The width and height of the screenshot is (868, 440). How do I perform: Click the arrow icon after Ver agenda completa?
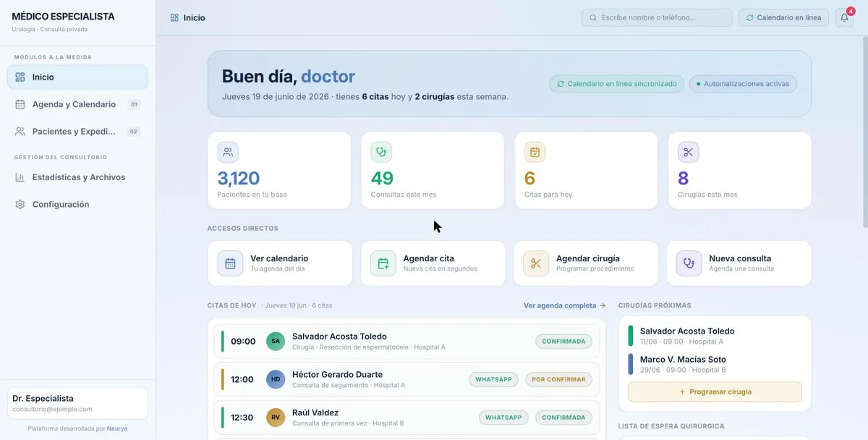603,305
